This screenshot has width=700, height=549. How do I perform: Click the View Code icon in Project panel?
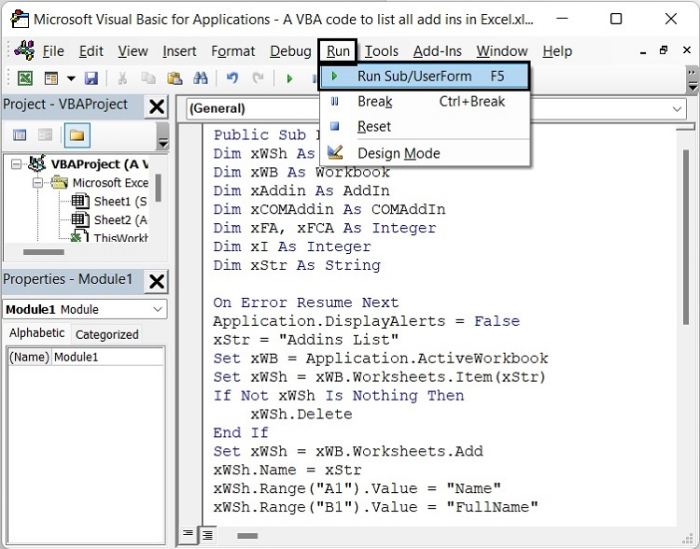point(20,135)
